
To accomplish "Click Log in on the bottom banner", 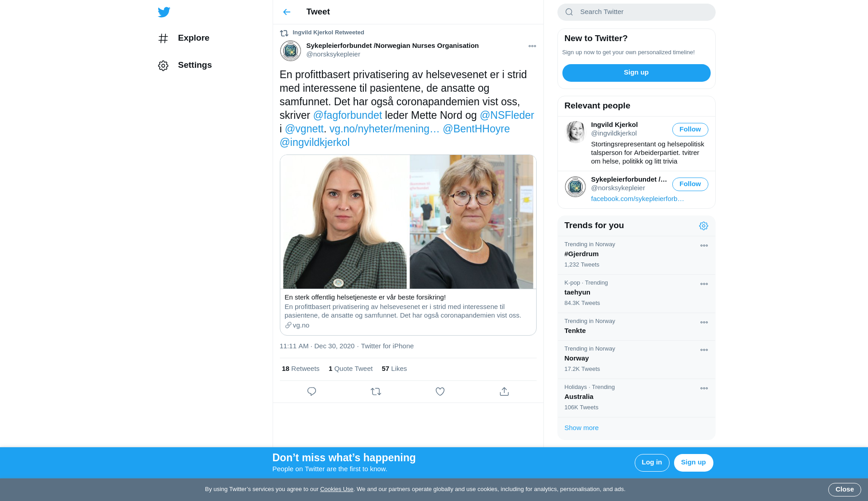I will tap(651, 463).
